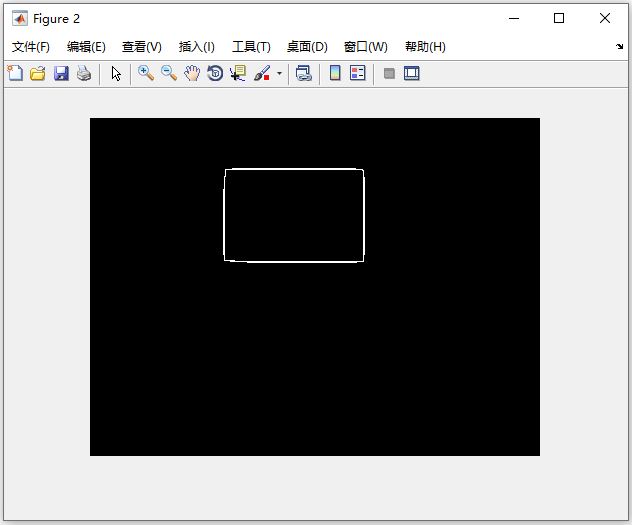
Task: Select the Edit Plot arrow tool
Action: coord(116,74)
